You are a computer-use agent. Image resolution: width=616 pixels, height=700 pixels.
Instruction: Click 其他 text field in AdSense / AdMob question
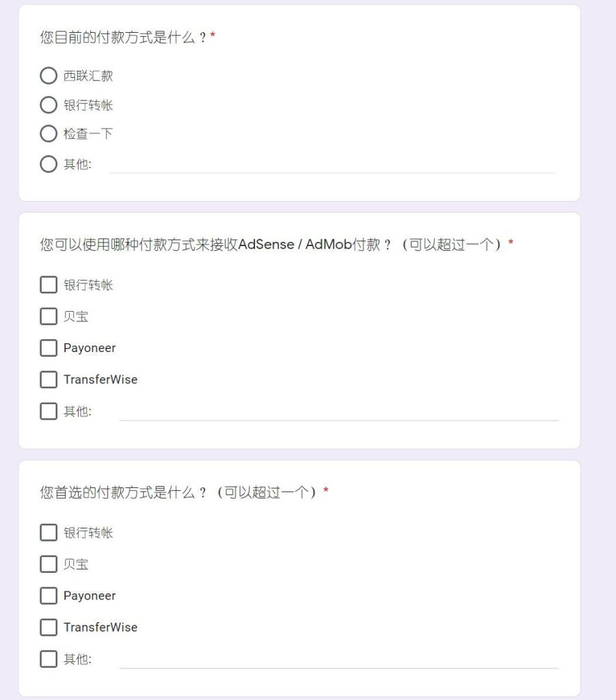pos(338,412)
